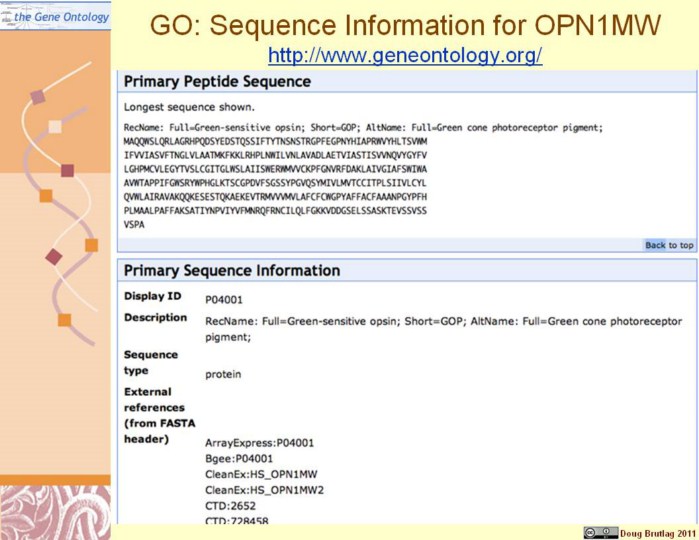Click the Bgee:P04001 external reference

click(239, 458)
